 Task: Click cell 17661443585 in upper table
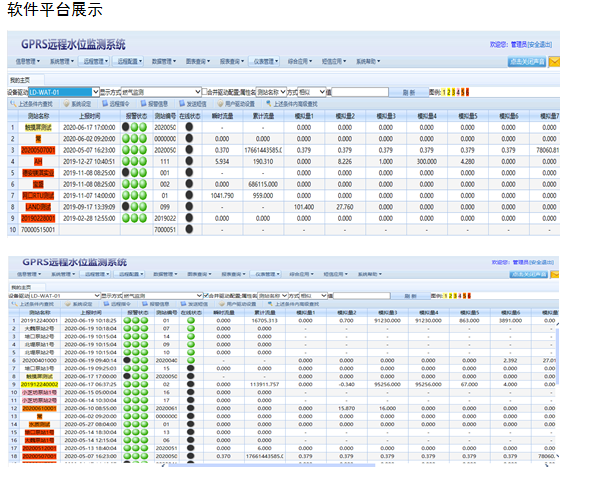[263, 150]
